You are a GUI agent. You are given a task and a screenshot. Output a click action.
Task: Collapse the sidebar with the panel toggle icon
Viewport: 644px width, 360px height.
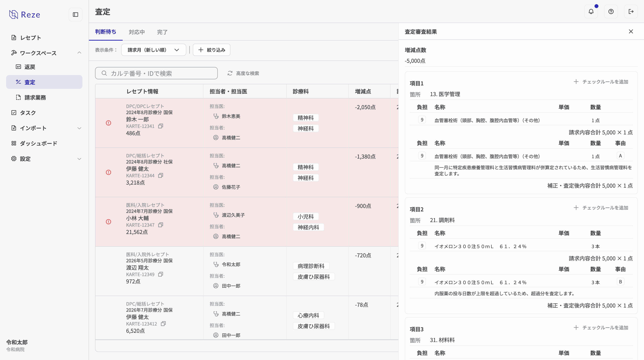(76, 15)
